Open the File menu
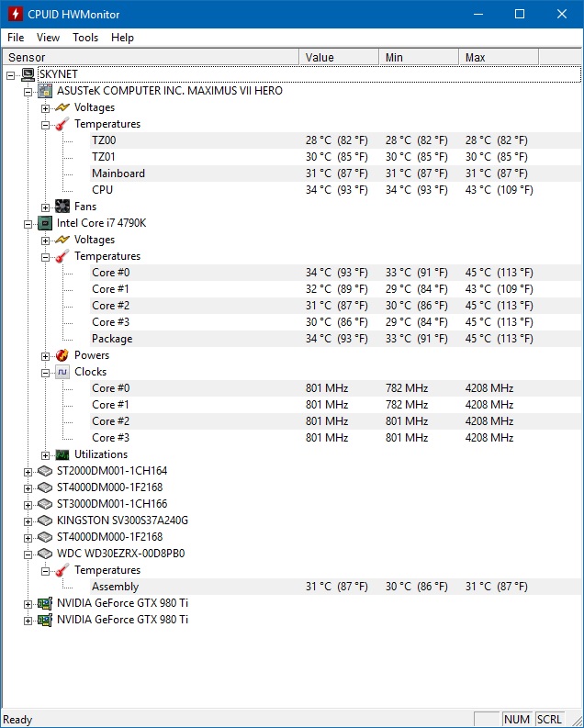This screenshot has height=728, width=584. click(16, 38)
